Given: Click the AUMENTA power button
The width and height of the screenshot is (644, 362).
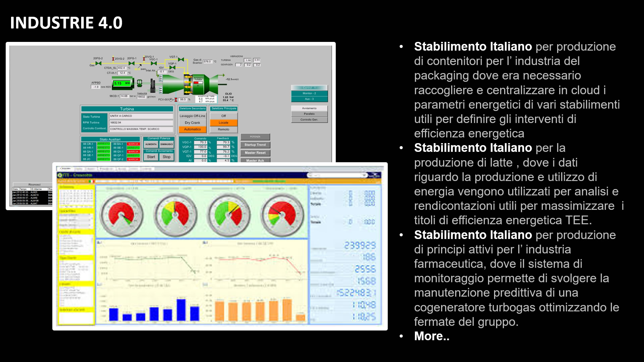Looking at the screenshot, I should tap(151, 144).
